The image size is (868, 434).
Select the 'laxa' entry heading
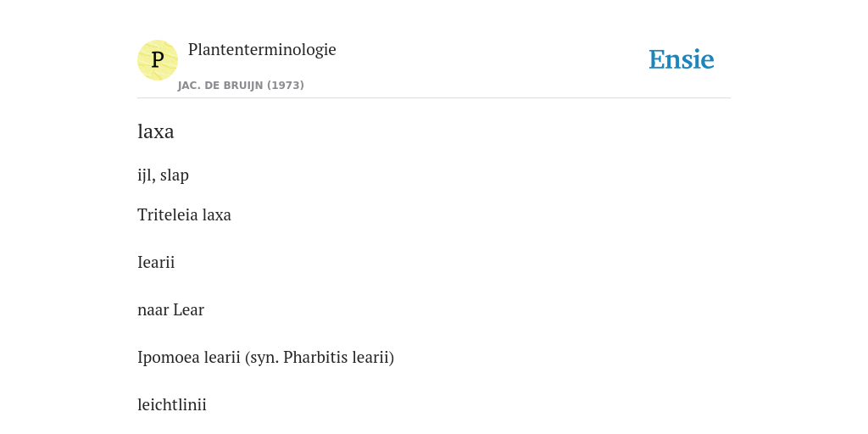(x=156, y=131)
